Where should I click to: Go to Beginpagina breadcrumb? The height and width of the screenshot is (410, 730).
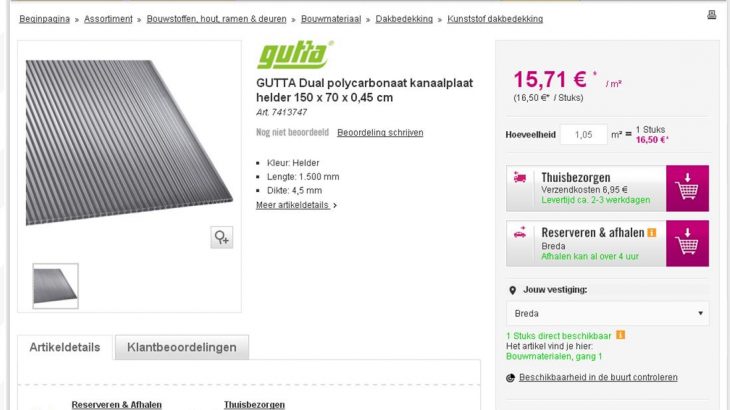[x=44, y=19]
